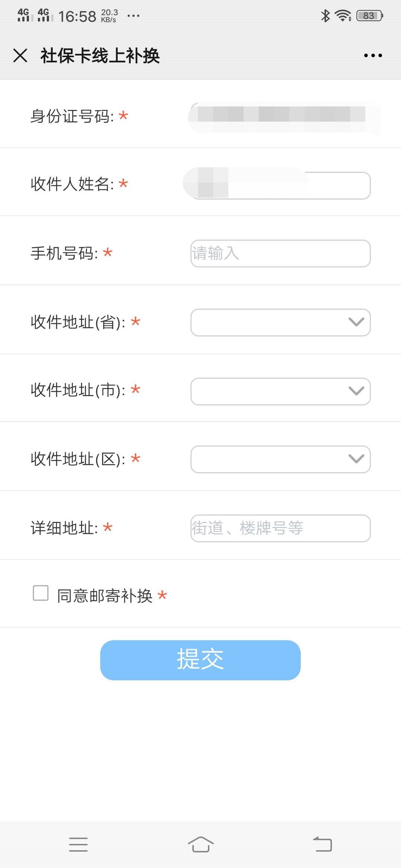Tap the Android back navigation icon
The image size is (401, 868).
coord(322,844)
